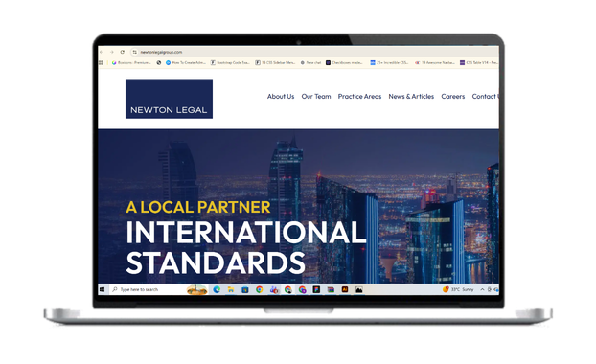Open the Bootstrap Code Examples bookmark
This screenshot has width=596, height=364.
pyautogui.click(x=230, y=62)
